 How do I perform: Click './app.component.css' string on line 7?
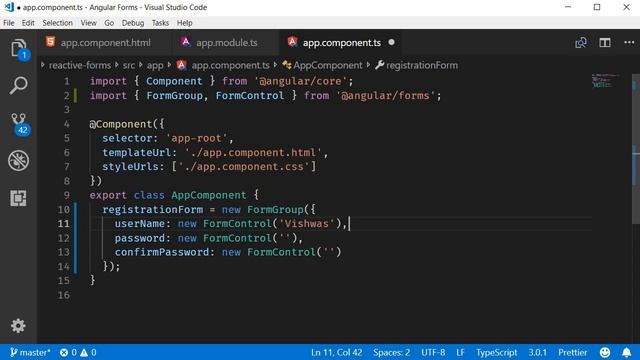click(x=244, y=167)
